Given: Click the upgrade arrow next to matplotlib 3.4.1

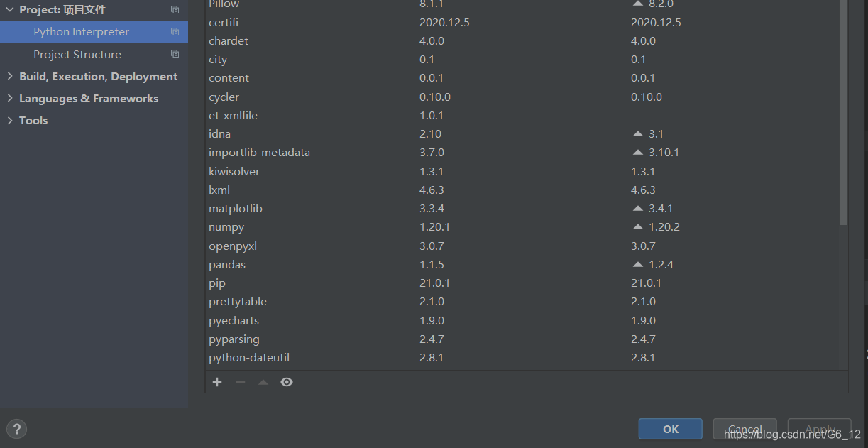Looking at the screenshot, I should point(637,208).
